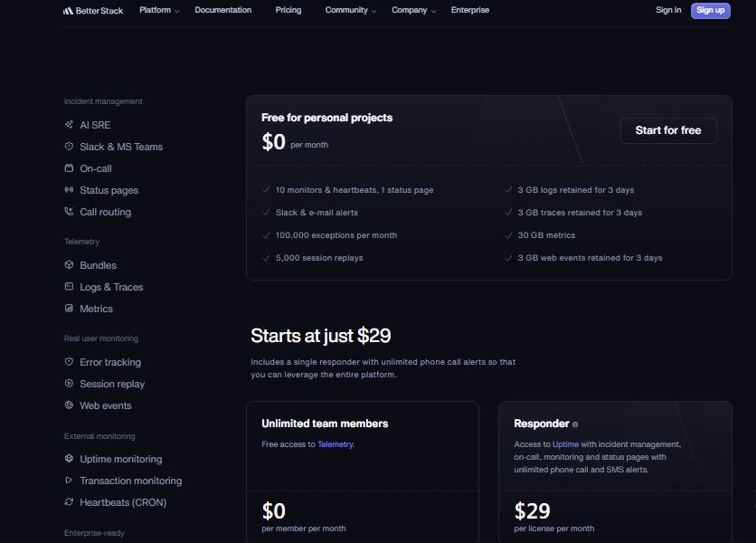Click the "Unlimited team members" card title
The width and height of the screenshot is (756, 543).
pyautogui.click(x=325, y=424)
